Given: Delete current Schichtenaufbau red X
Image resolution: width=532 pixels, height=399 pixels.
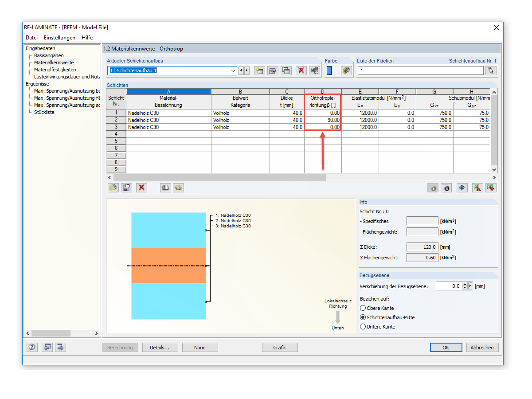Looking at the screenshot, I should [x=301, y=70].
